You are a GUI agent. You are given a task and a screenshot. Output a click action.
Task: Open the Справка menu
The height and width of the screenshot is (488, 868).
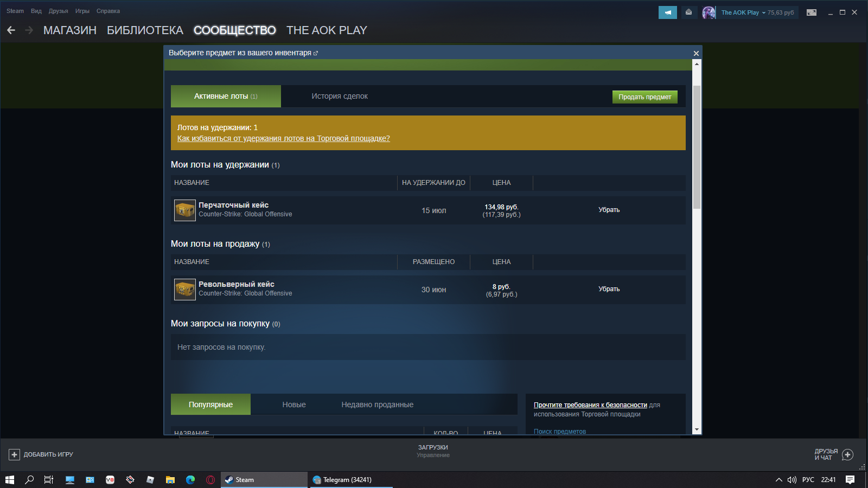pyautogui.click(x=108, y=11)
